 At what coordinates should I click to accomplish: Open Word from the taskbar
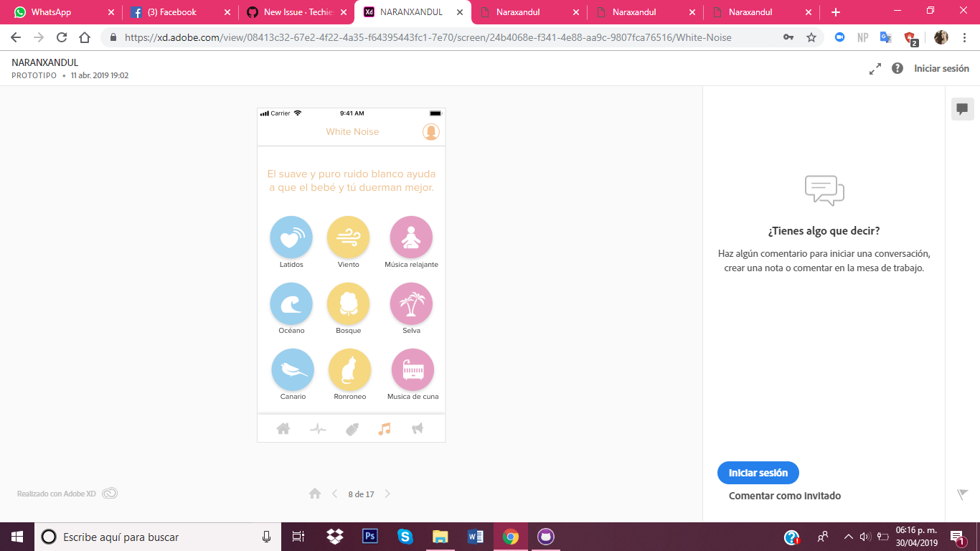click(x=476, y=537)
